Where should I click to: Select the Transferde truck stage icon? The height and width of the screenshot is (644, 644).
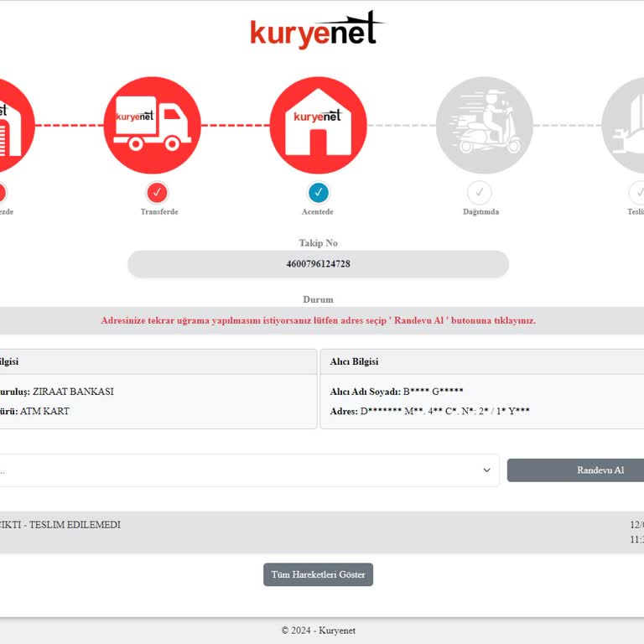(x=153, y=125)
